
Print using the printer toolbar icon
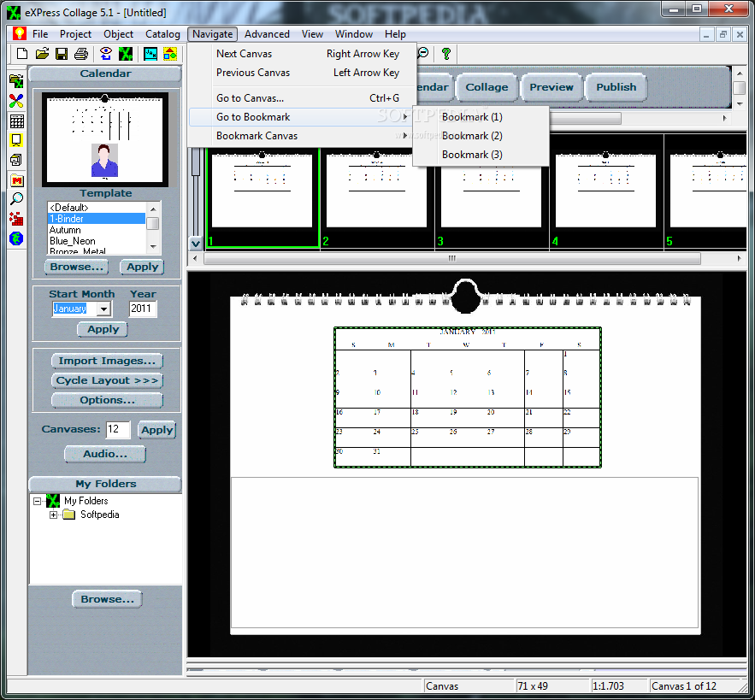click(x=81, y=54)
